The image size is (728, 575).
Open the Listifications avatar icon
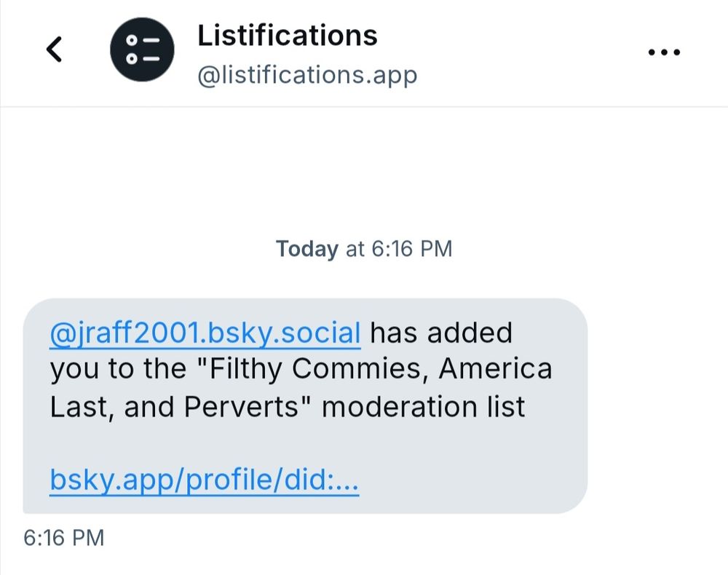point(142,50)
